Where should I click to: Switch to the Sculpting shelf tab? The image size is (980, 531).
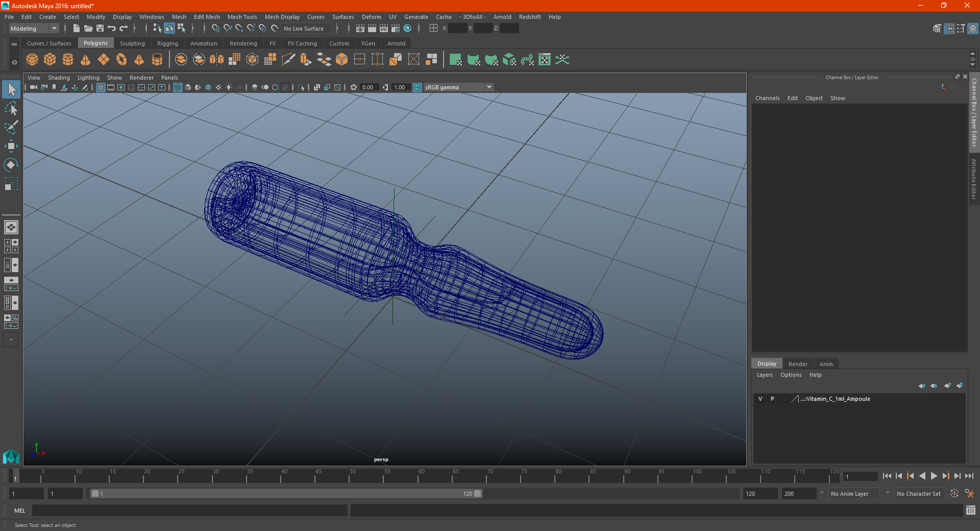[x=132, y=43]
